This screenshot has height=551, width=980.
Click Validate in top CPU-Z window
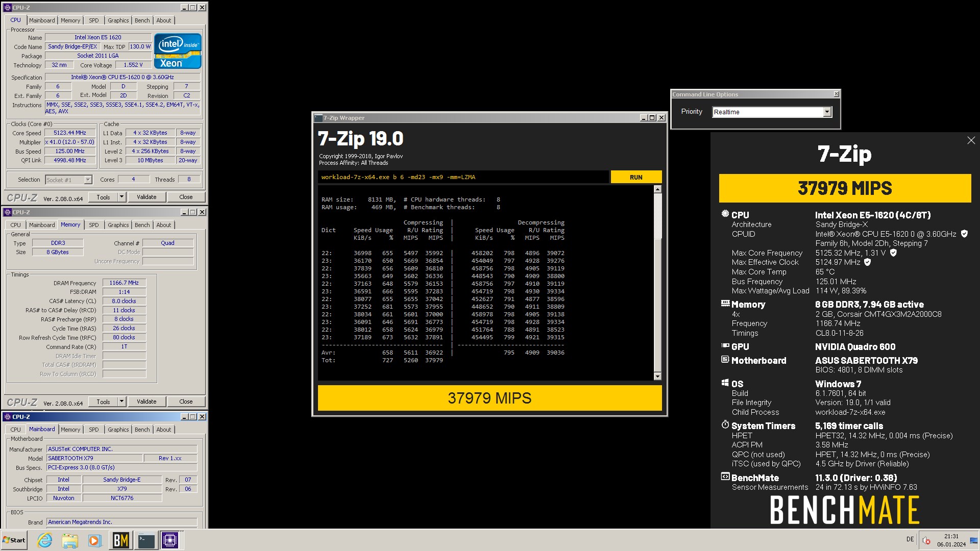point(146,197)
